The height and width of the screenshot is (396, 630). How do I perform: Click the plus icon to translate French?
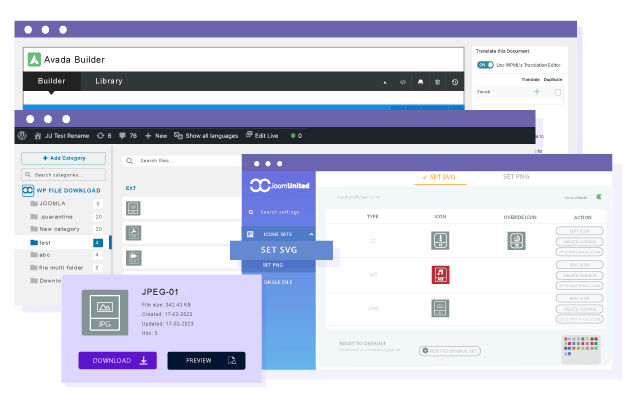coord(537,92)
